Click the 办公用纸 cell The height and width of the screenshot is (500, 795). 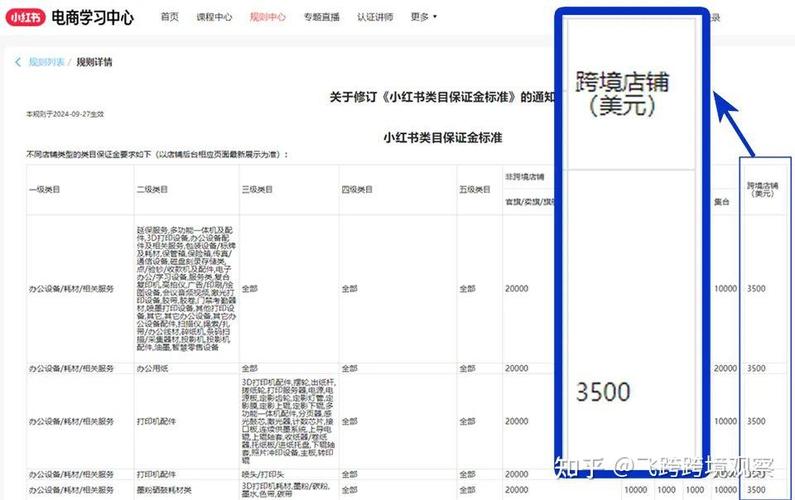152,368
